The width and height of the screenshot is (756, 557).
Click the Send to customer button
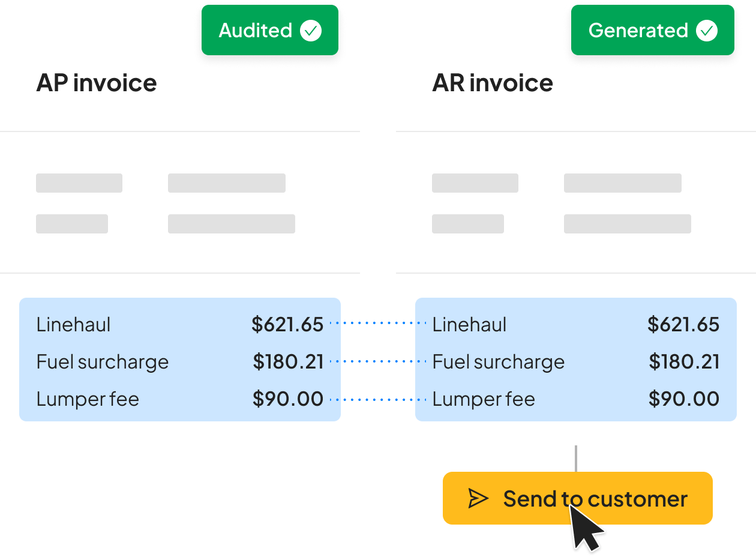pyautogui.click(x=577, y=498)
